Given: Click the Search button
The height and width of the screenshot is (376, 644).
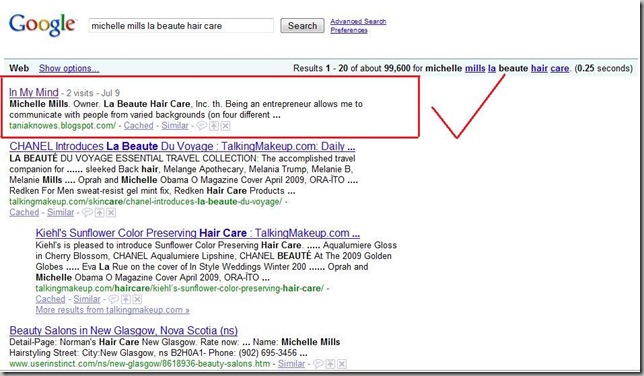Looking at the screenshot, I should pos(302,25).
